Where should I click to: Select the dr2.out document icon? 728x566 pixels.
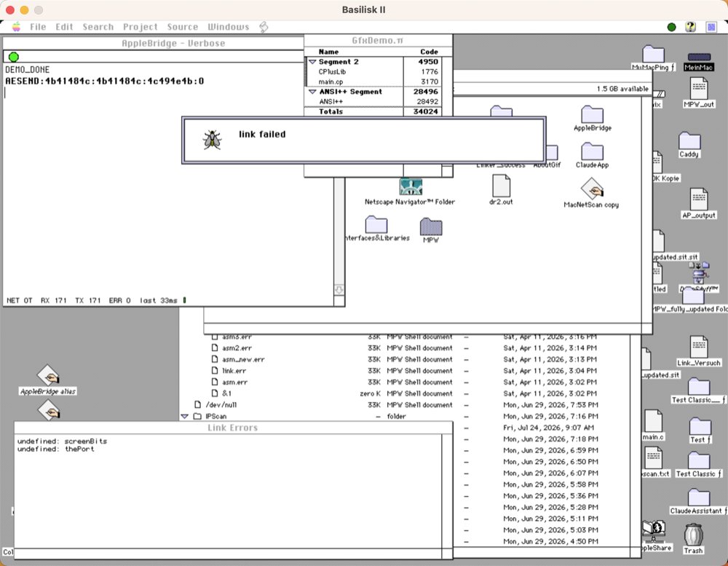[x=501, y=186]
